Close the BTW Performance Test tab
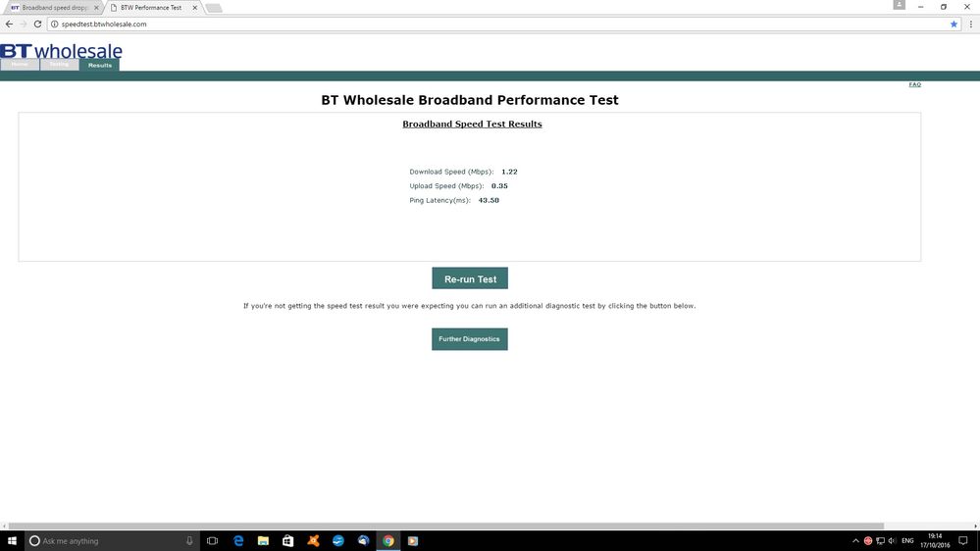Screen dimensions: 980x551 point(194,8)
